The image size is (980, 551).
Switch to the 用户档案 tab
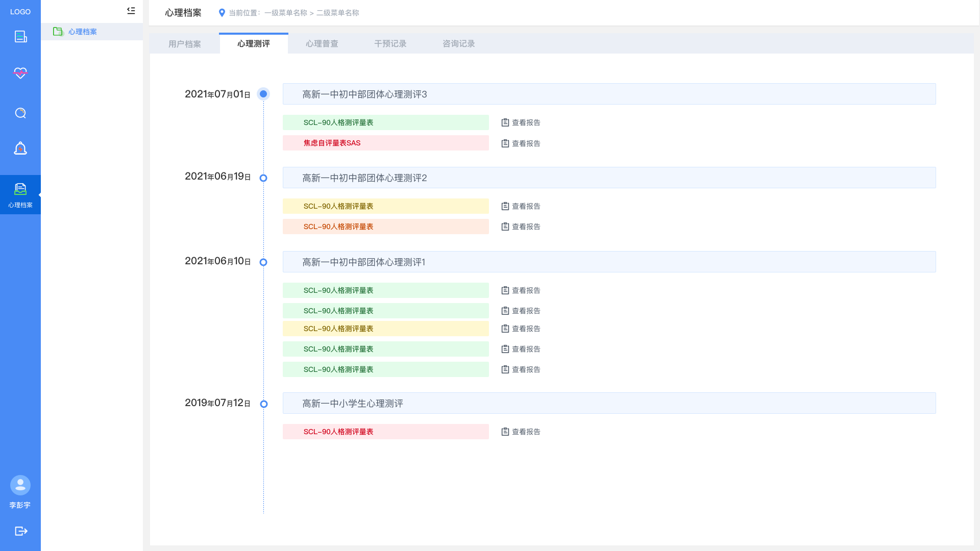(x=185, y=44)
